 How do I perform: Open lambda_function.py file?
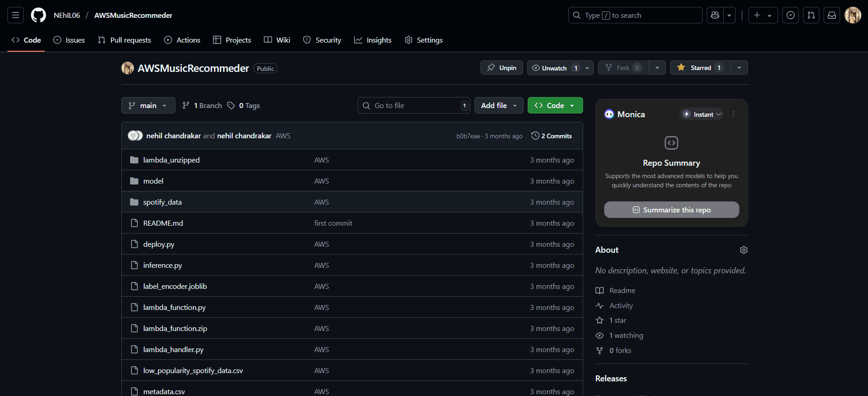[x=174, y=307]
